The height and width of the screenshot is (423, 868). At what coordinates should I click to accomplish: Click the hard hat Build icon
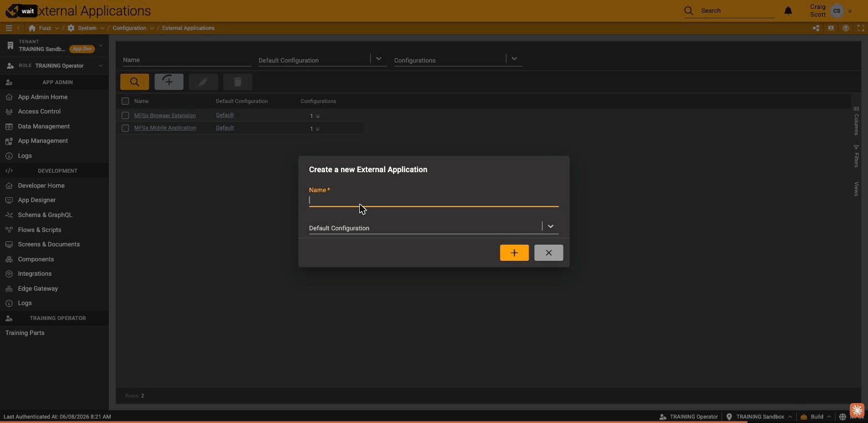[803, 416]
